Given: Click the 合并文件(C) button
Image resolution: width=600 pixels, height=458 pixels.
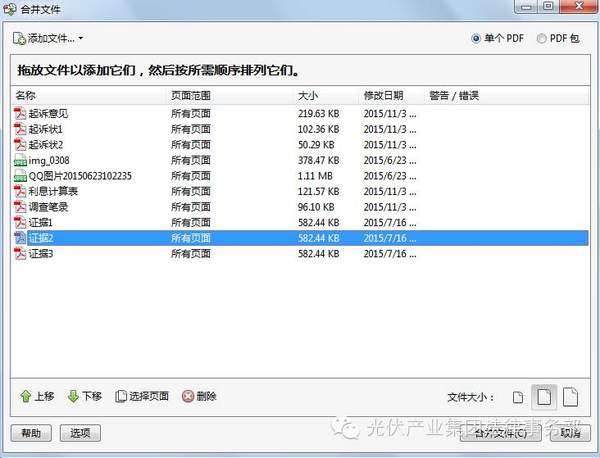Looking at the screenshot, I should coord(501,433).
